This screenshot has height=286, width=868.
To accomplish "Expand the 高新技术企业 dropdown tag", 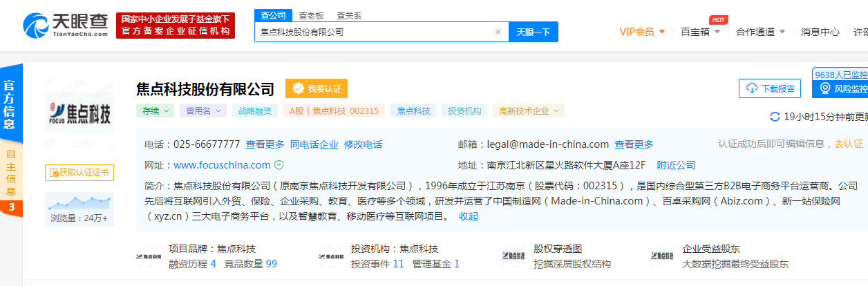I will tap(529, 111).
